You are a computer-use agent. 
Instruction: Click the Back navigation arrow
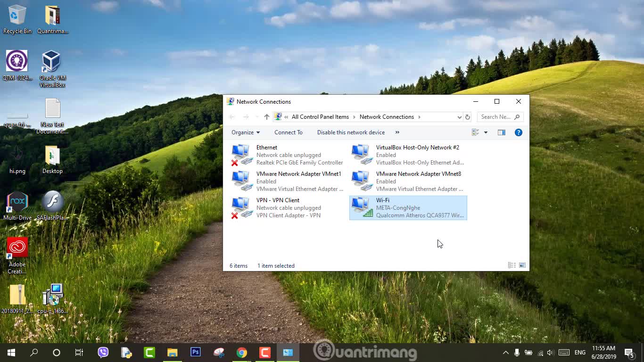[232, 117]
